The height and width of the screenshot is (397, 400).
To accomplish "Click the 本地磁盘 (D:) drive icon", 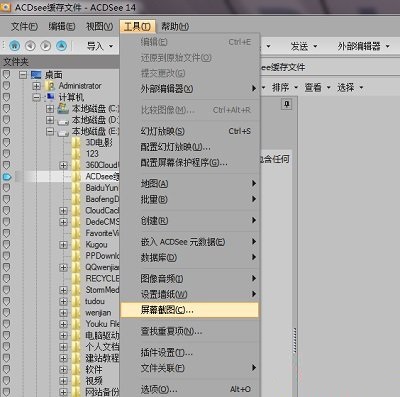I will tap(63, 121).
